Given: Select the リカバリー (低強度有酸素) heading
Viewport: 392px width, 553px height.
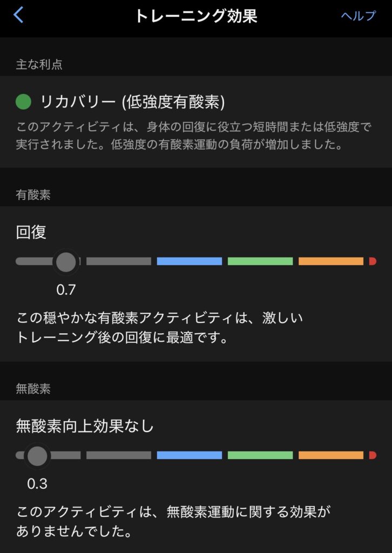Looking at the screenshot, I should 132,102.
